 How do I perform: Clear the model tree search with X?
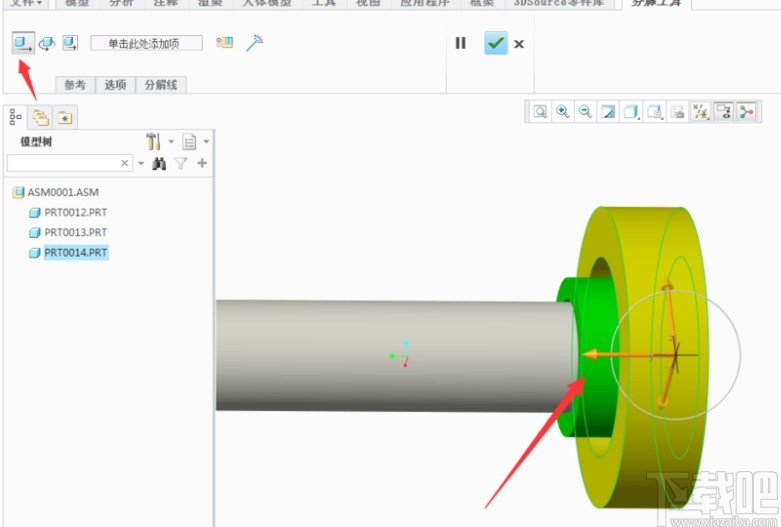pos(125,163)
